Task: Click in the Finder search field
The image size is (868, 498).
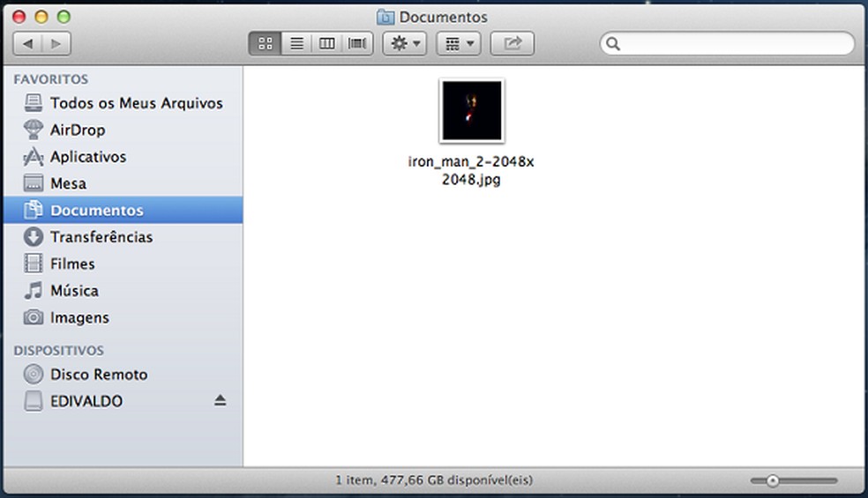Action: pyautogui.click(x=727, y=43)
